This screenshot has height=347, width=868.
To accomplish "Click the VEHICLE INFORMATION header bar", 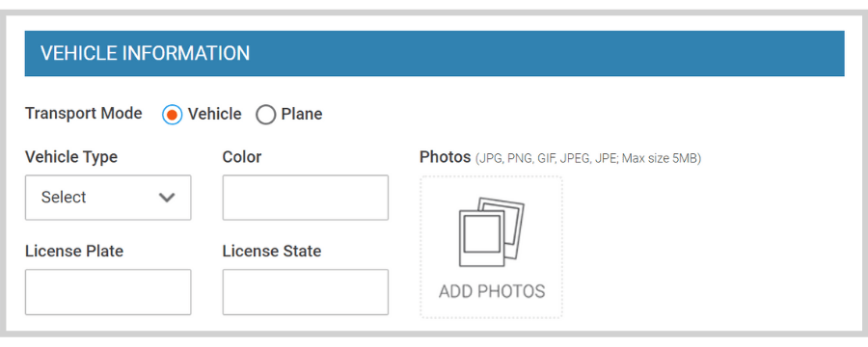I will pos(435,53).
